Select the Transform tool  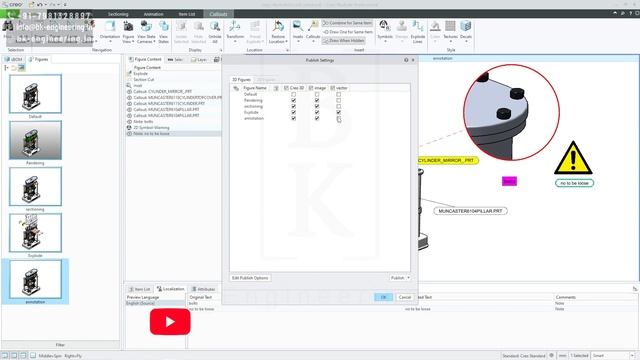pos(235,31)
